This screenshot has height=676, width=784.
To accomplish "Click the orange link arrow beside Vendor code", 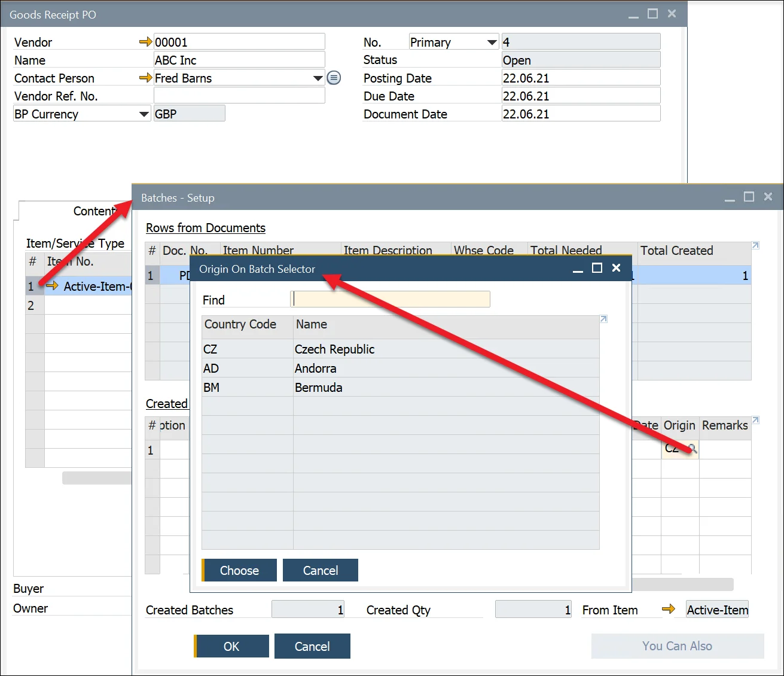I will point(145,42).
